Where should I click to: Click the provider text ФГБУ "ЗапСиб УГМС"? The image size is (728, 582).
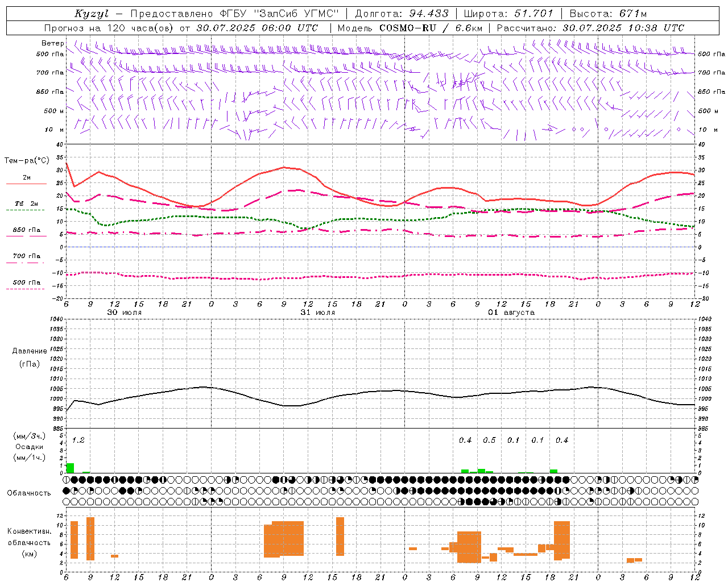279,14
